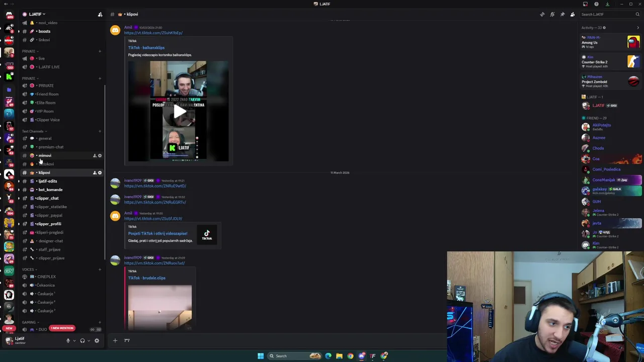Join LJATIF LIVE voice channel

61,67
